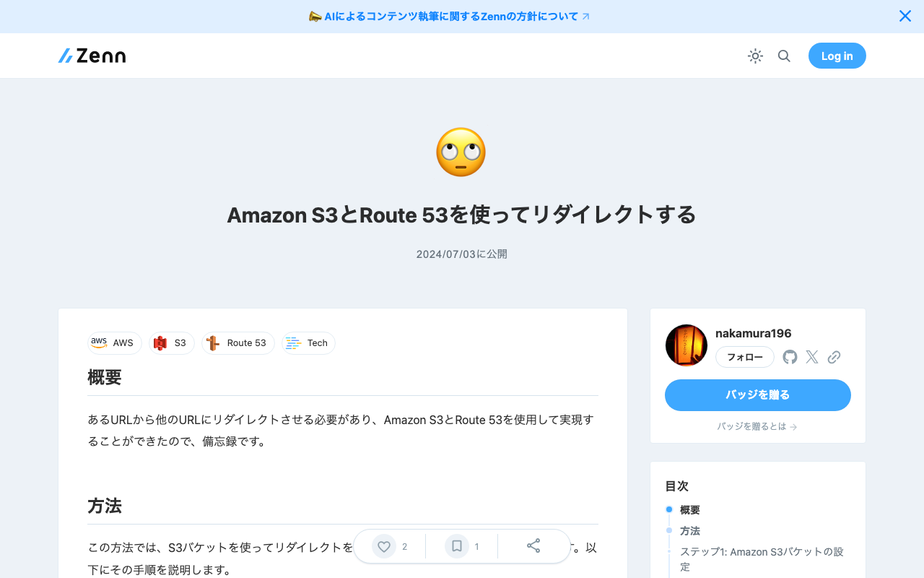Open the AIコンテンツ執筆方針 banner link
Viewport: 924px width, 578px height.
[x=449, y=16]
